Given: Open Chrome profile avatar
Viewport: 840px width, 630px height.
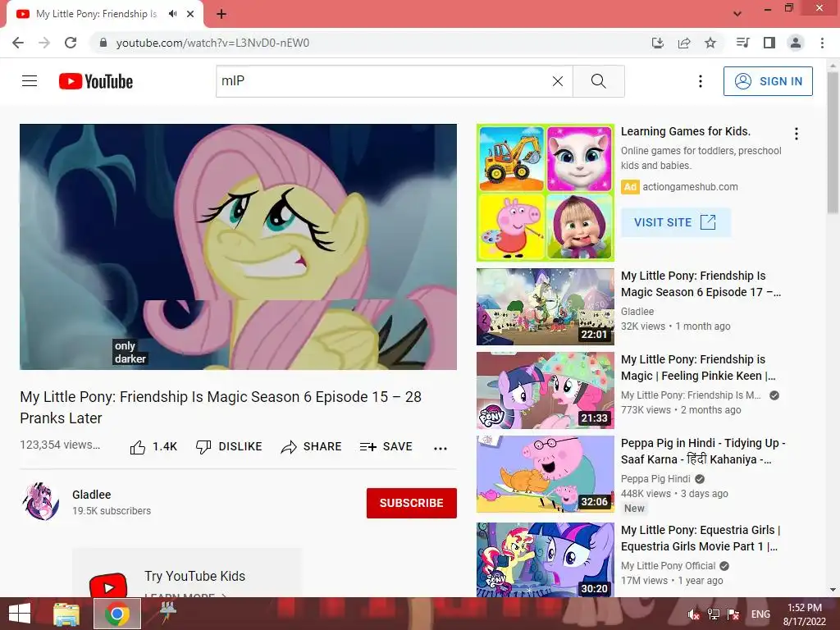Looking at the screenshot, I should 796,43.
